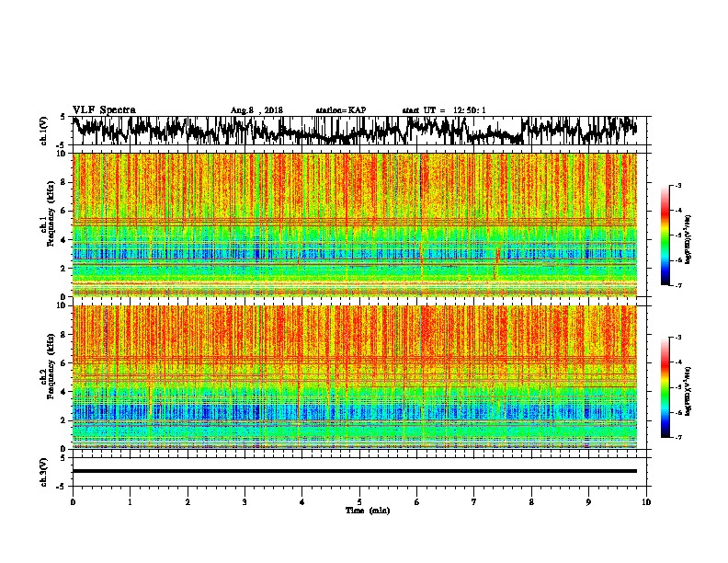Click the time axis tick label "1"

pyautogui.click(x=130, y=502)
